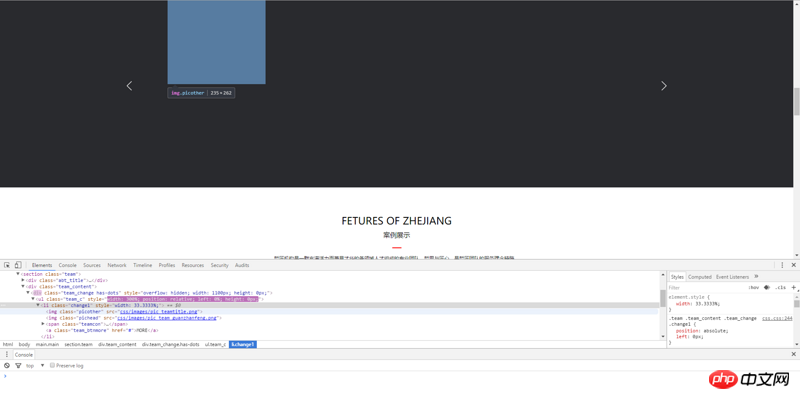800x399 pixels.
Task: Open the console filter funnel icon
Action: coord(18,365)
